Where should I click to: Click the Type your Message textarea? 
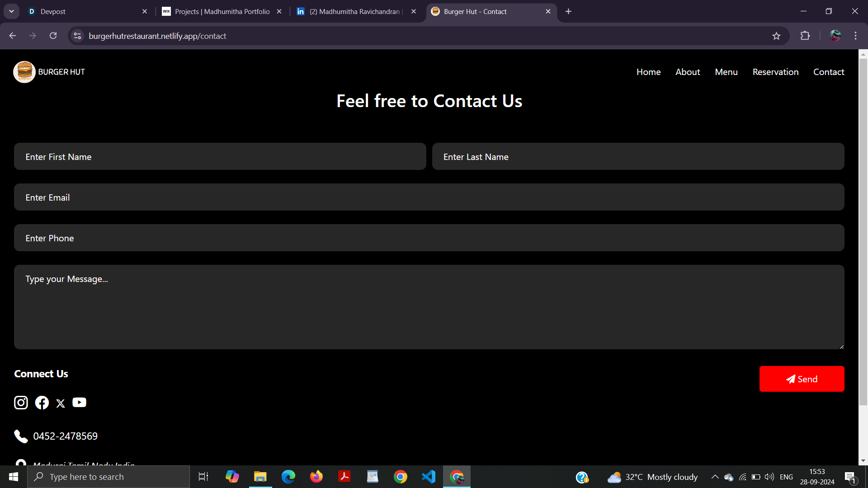point(429,307)
